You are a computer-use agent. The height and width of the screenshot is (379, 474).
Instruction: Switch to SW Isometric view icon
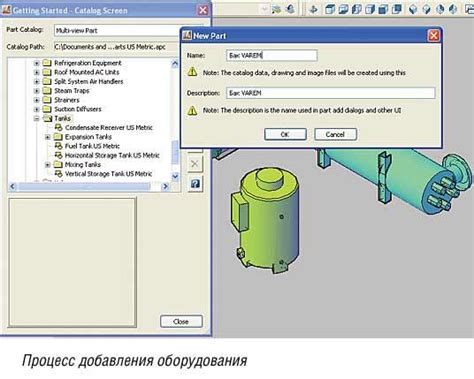pyautogui.click(x=413, y=9)
